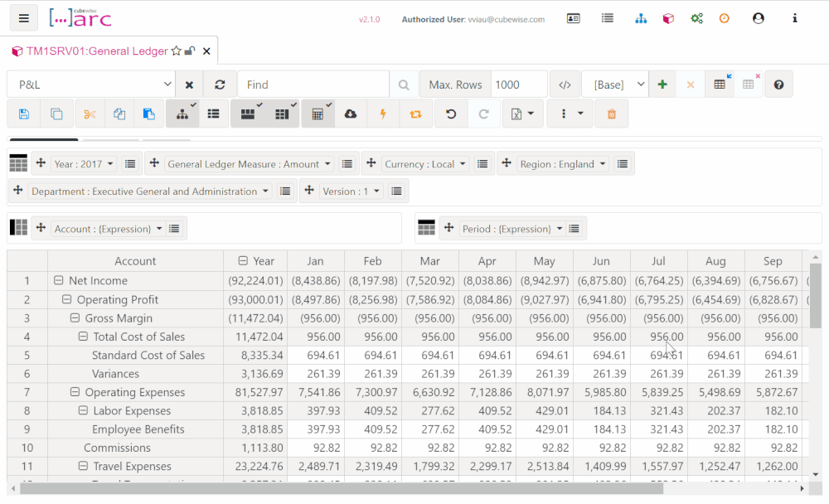Click the horizontal scrollbar below the grid
Viewport: 829px width, 504px height.
[342, 488]
